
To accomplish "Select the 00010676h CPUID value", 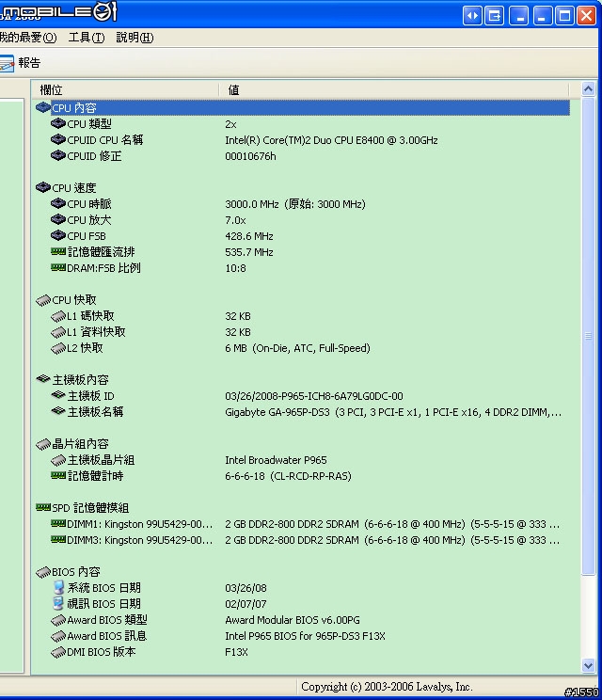I will pos(250,156).
